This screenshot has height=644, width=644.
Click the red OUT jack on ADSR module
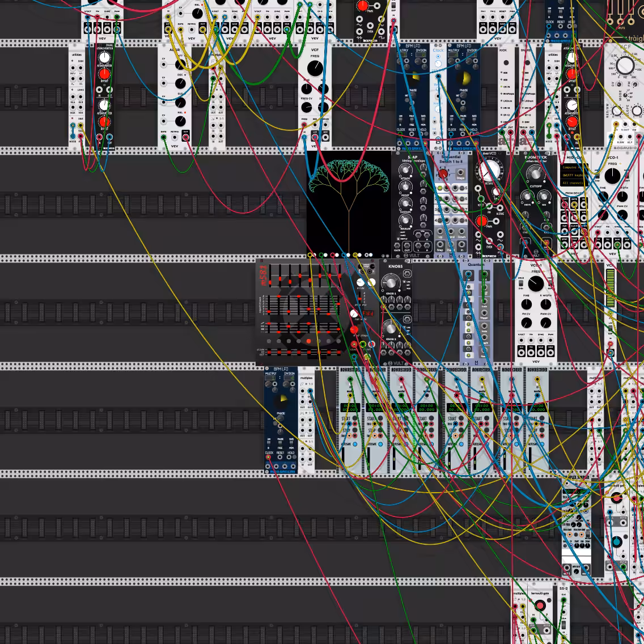(x=185, y=137)
